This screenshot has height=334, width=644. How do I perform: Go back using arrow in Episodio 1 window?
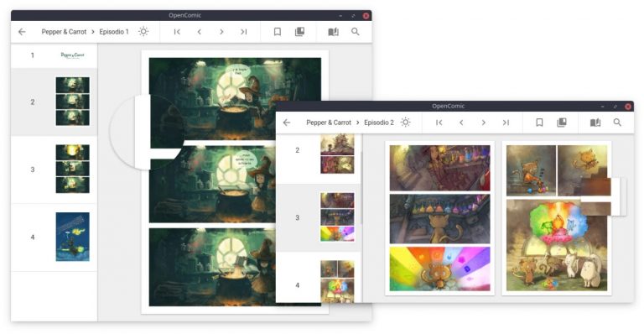coord(22,32)
